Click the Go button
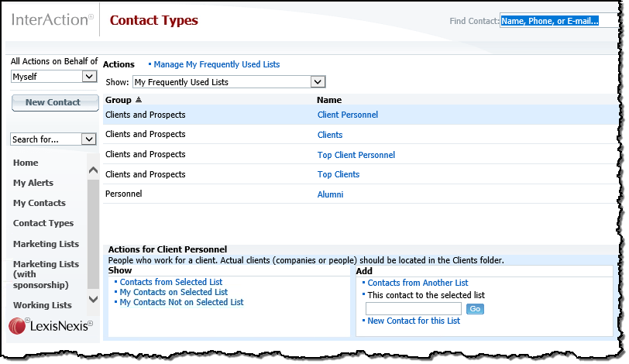629x364 pixels. click(475, 309)
